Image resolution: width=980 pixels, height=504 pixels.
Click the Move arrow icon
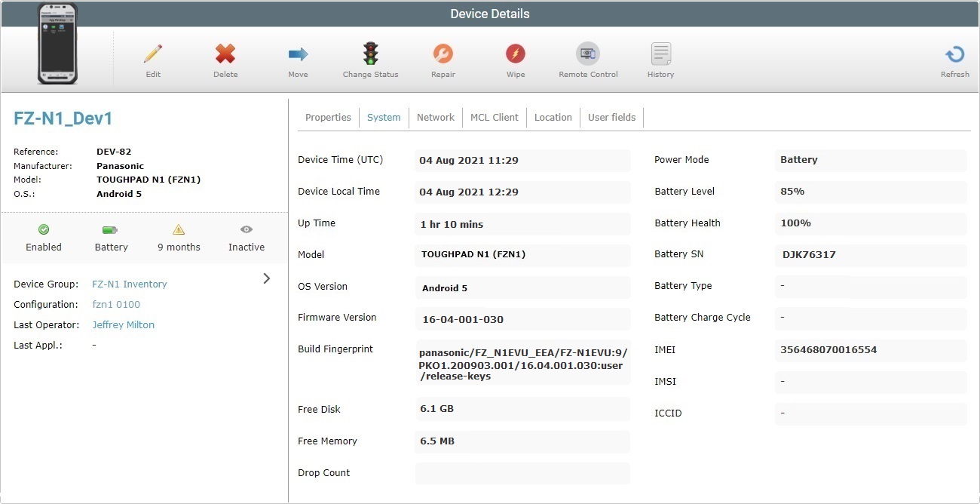point(298,54)
